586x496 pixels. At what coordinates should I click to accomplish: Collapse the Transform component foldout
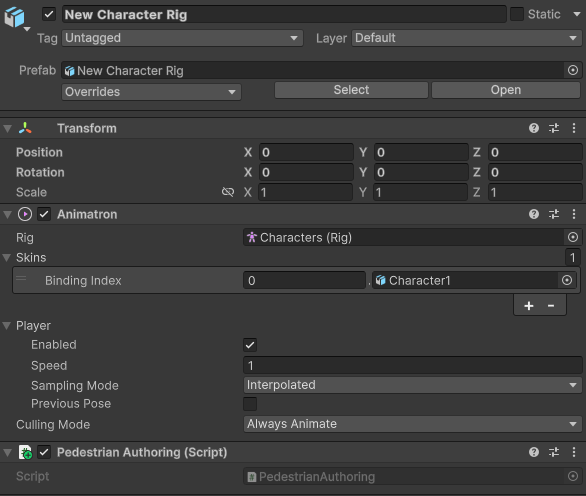coord(7,129)
